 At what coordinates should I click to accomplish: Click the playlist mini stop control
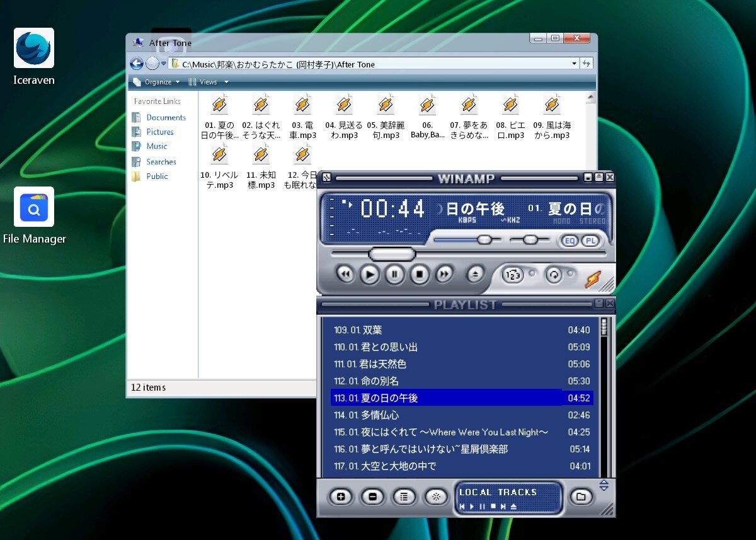tap(493, 506)
